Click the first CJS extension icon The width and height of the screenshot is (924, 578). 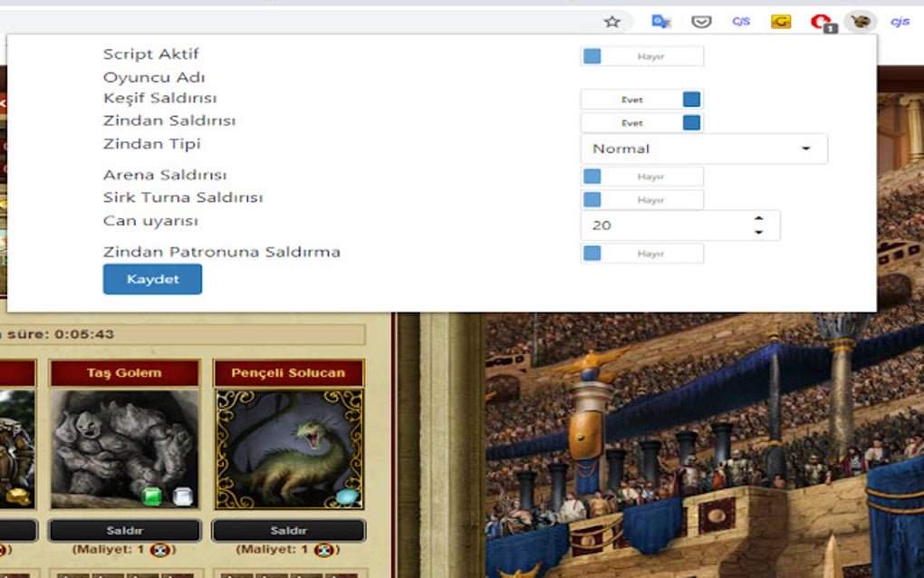pos(741,22)
